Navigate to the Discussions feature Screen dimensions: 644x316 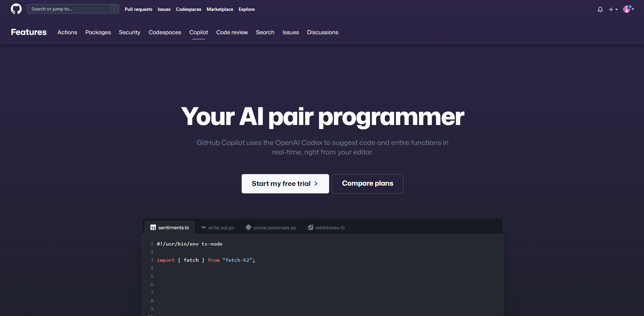(322, 32)
